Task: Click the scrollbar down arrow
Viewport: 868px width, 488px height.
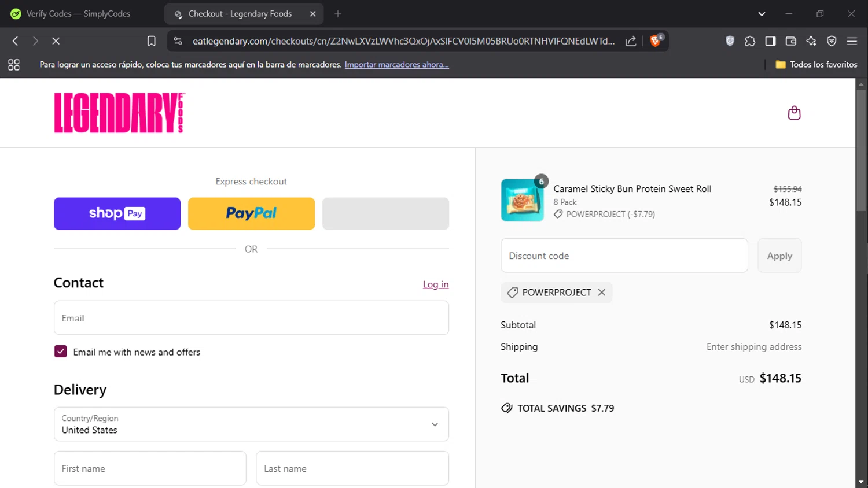Action: coord(861,482)
